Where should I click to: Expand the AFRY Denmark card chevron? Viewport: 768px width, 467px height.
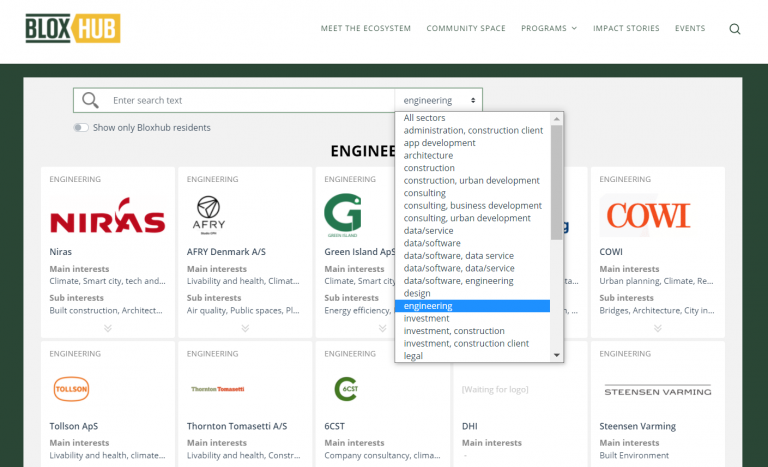tap(245, 328)
